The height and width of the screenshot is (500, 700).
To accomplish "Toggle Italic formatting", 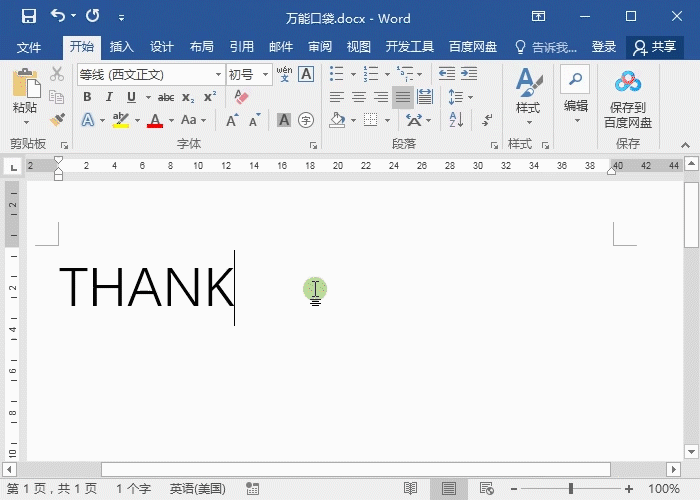I will (x=109, y=97).
